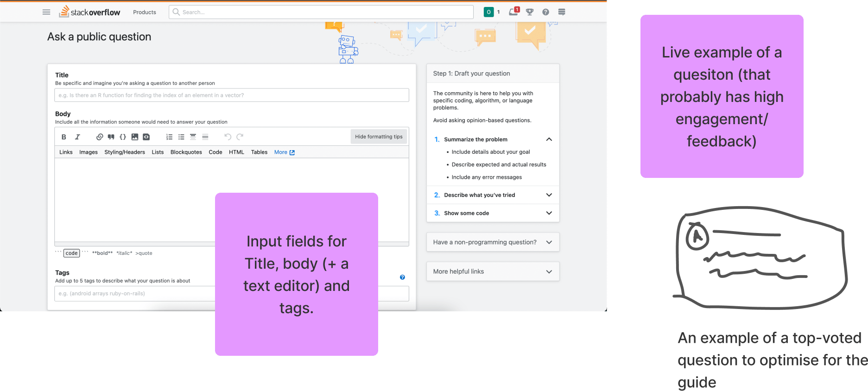This screenshot has height=391, width=868.
Task: Click the blue tags help icon
Action: [x=402, y=277]
